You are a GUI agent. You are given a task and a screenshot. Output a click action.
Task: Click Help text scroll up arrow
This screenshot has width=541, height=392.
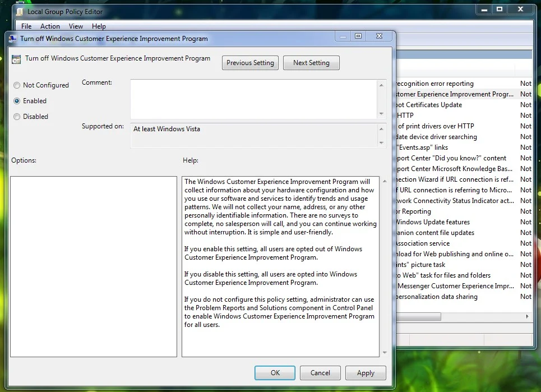tap(385, 181)
